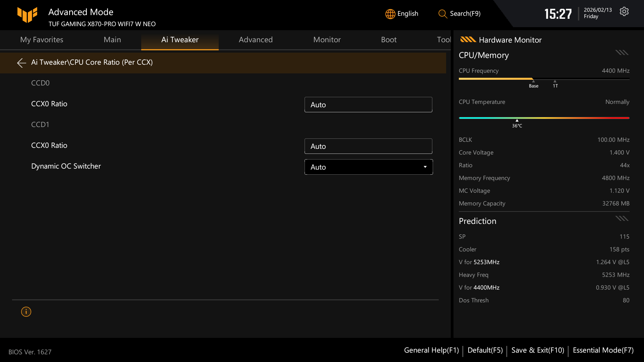Open the My Favorites tab
The image size is (644, 362).
[42, 40]
